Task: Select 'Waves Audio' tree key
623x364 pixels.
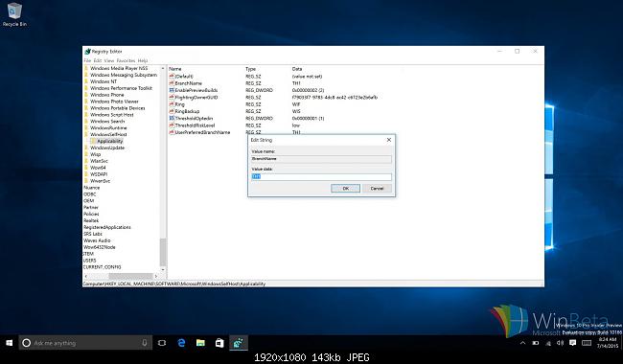Action: 97,240
